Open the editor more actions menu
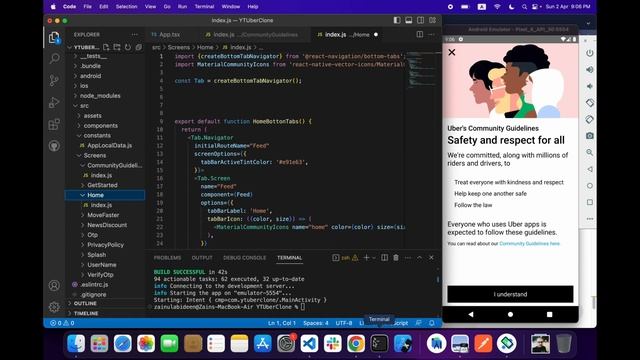The height and width of the screenshot is (360, 640). tap(431, 35)
